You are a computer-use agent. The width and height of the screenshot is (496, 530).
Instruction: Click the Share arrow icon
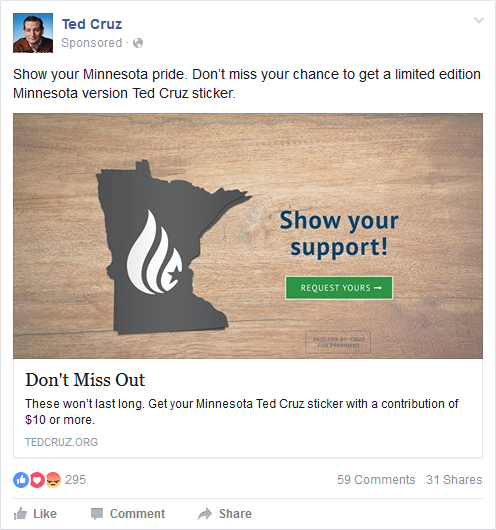[x=205, y=514]
